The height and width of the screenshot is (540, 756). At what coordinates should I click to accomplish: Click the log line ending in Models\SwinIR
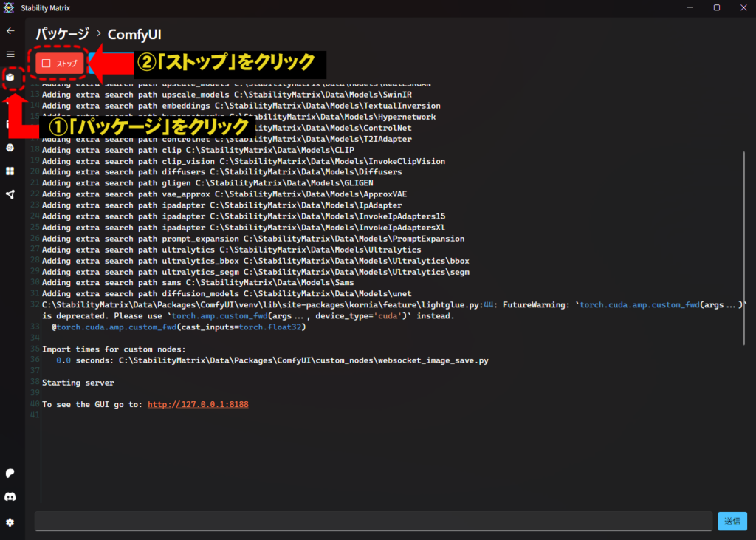point(227,95)
